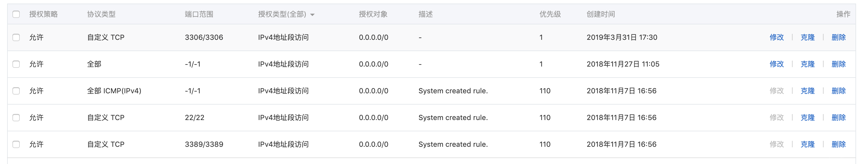Click 克隆 for the 22/22 rule
Screen dimensions: 868x164
807,118
